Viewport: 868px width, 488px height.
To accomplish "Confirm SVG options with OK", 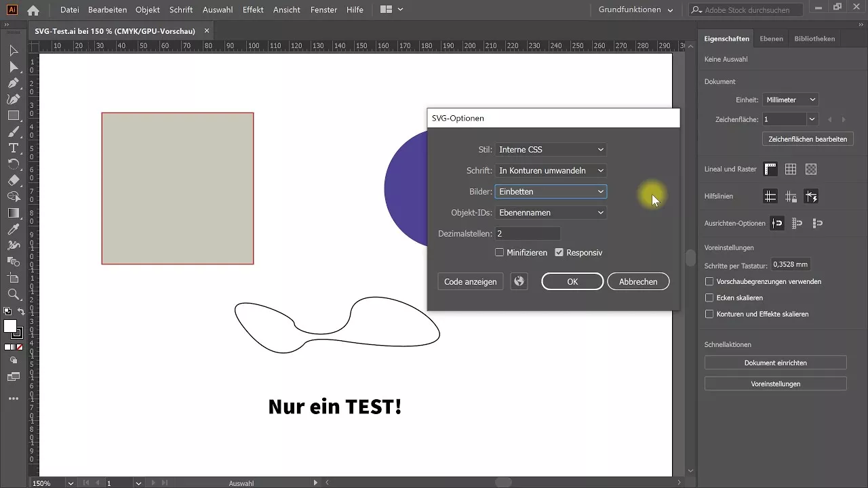I will pyautogui.click(x=572, y=281).
